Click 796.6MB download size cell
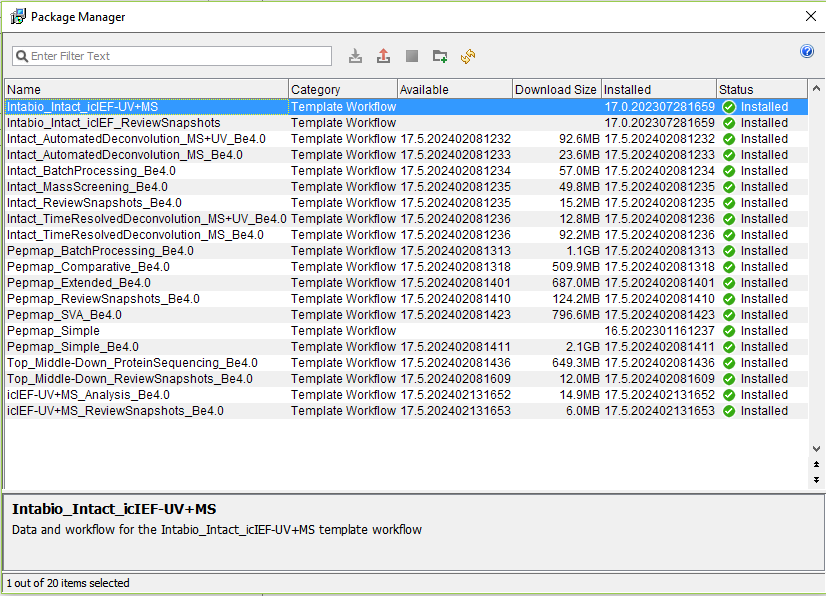Image resolution: width=826 pixels, height=596 pixels. click(x=576, y=315)
